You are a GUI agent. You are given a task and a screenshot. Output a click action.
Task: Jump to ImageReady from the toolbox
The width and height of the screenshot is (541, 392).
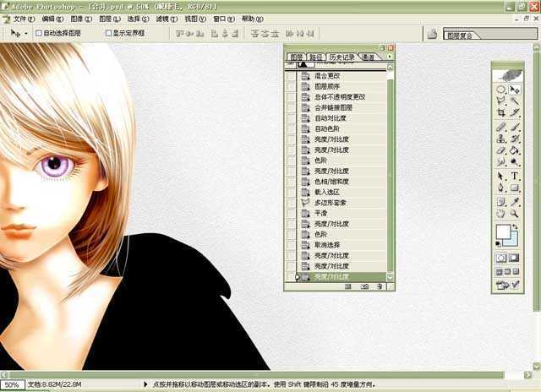coord(507,285)
